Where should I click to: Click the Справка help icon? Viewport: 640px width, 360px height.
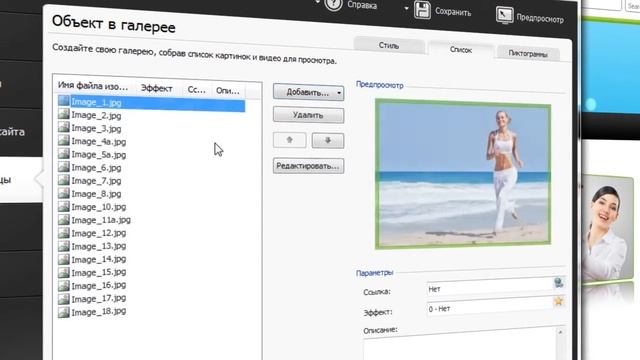tap(333, 4)
